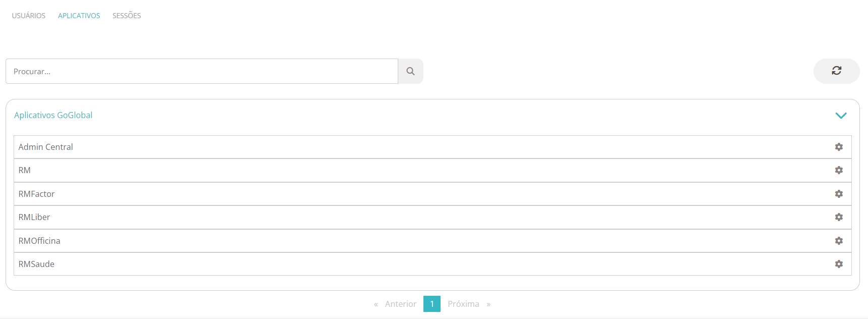Image resolution: width=868 pixels, height=319 pixels.
Task: Focus the Procurar search input field
Action: 202,71
